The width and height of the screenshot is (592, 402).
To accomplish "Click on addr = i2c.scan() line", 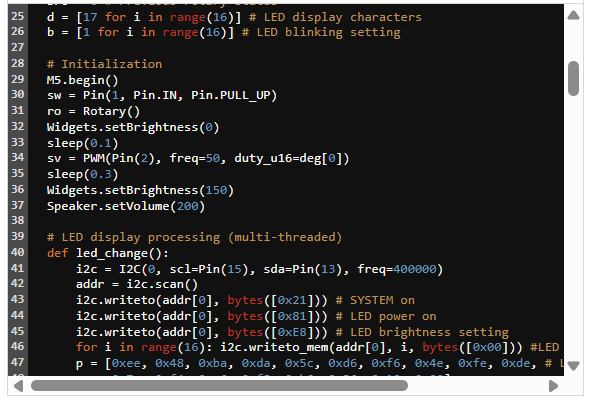I will click(x=137, y=284).
